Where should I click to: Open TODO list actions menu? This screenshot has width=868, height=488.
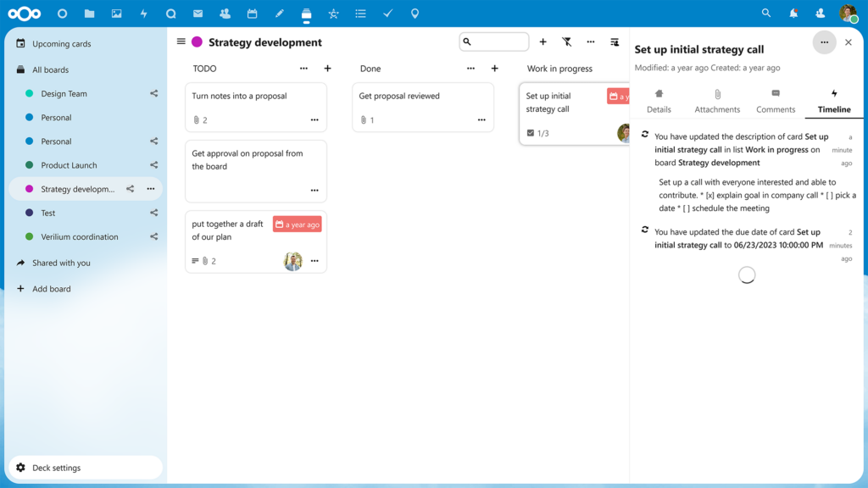(x=304, y=69)
